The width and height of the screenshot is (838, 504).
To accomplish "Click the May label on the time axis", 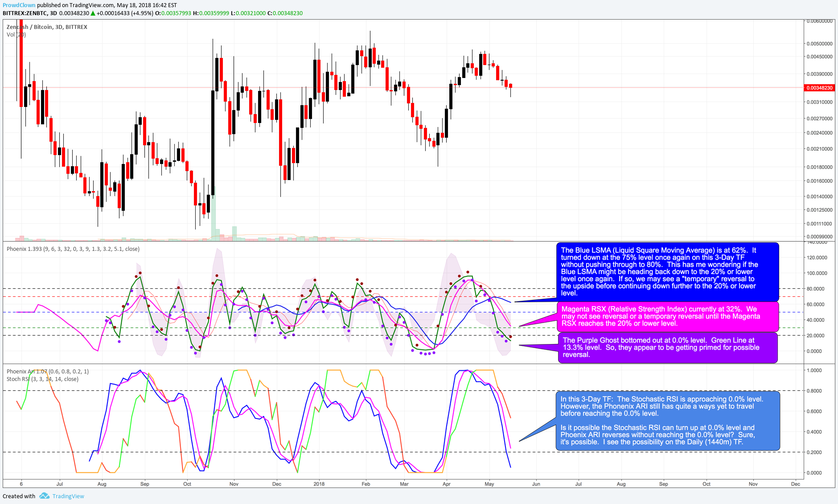I will tap(489, 484).
